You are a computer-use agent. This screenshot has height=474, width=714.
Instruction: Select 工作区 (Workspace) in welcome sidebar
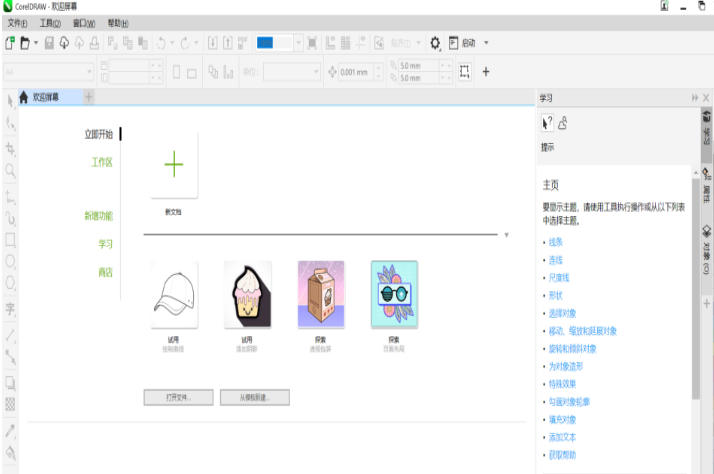coord(102,162)
